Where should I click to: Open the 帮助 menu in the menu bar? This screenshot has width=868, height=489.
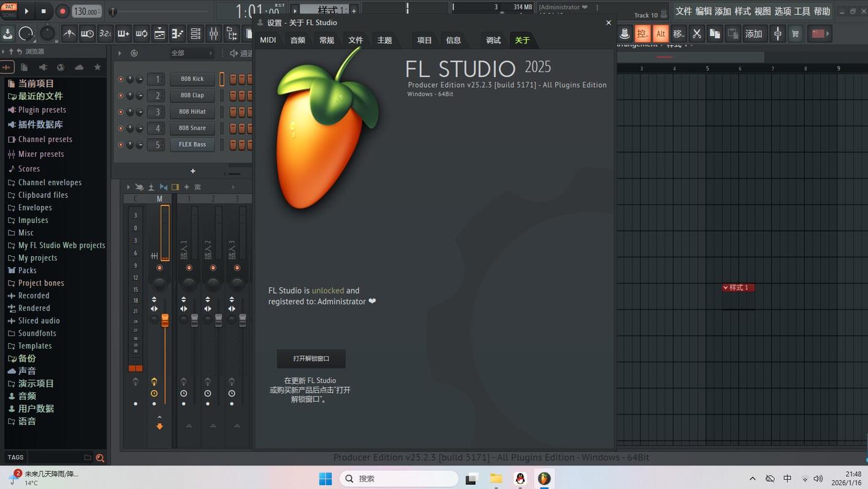click(x=822, y=11)
